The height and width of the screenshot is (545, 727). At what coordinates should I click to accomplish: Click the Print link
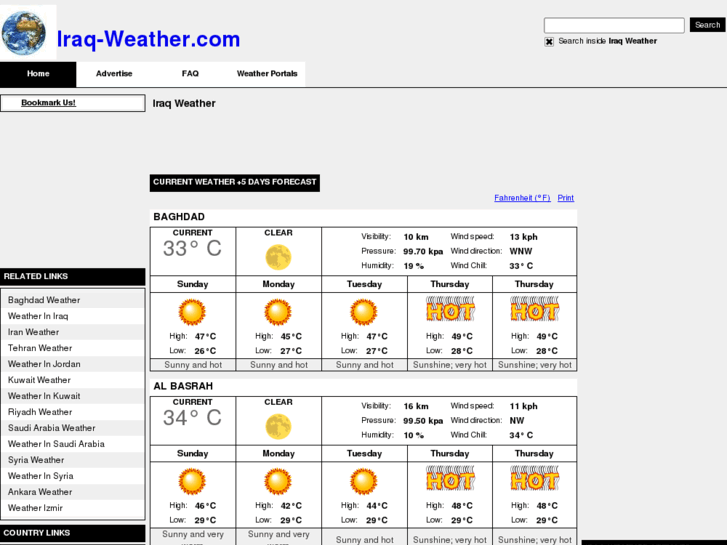point(565,198)
